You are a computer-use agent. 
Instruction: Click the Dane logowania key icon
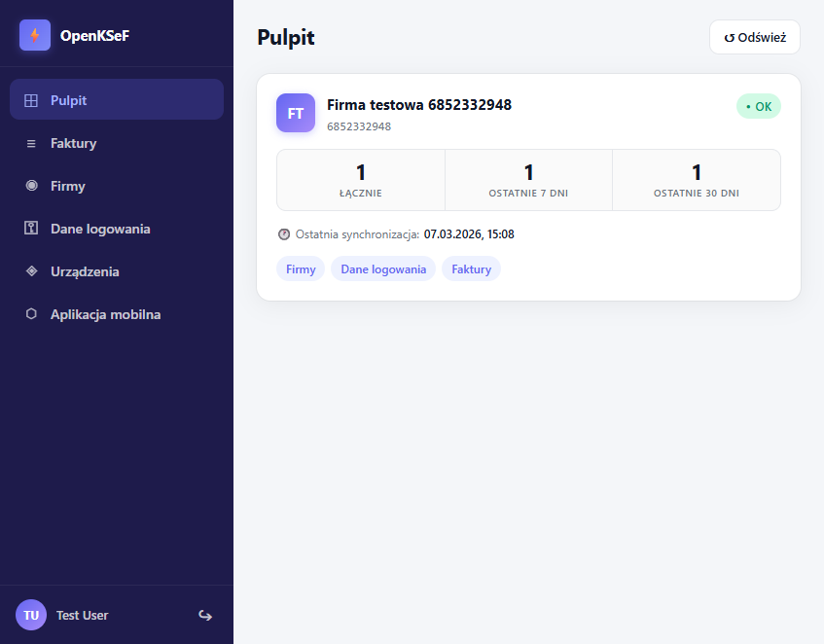[29, 229]
